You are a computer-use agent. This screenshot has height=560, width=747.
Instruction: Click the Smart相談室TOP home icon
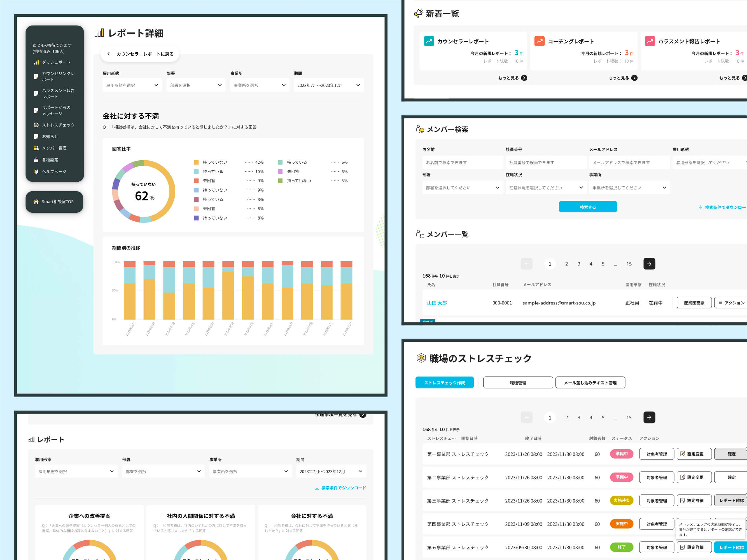click(36, 202)
